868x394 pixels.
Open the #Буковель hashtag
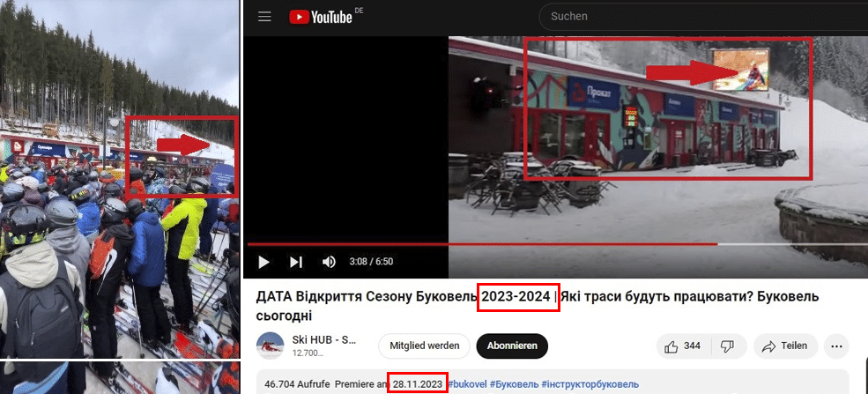513,384
